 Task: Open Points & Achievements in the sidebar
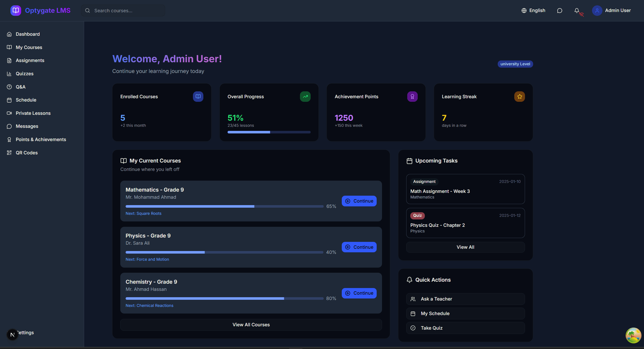[42, 140]
